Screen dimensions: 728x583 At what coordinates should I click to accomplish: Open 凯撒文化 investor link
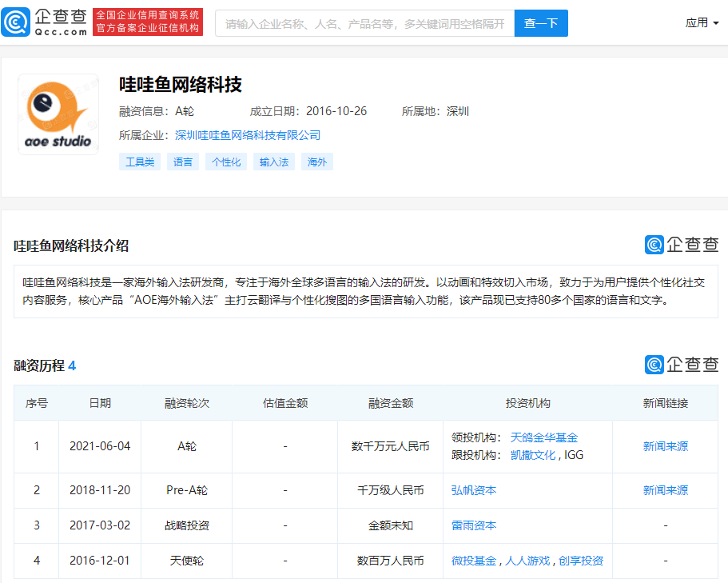coord(533,454)
